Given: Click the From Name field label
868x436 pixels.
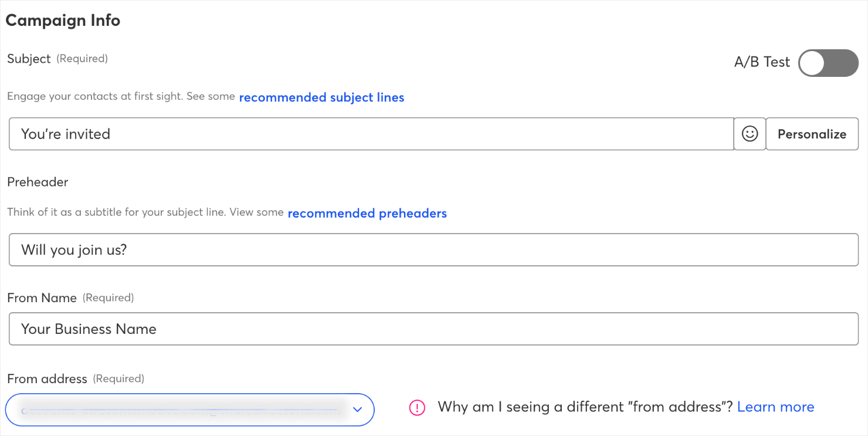Looking at the screenshot, I should tap(42, 298).
